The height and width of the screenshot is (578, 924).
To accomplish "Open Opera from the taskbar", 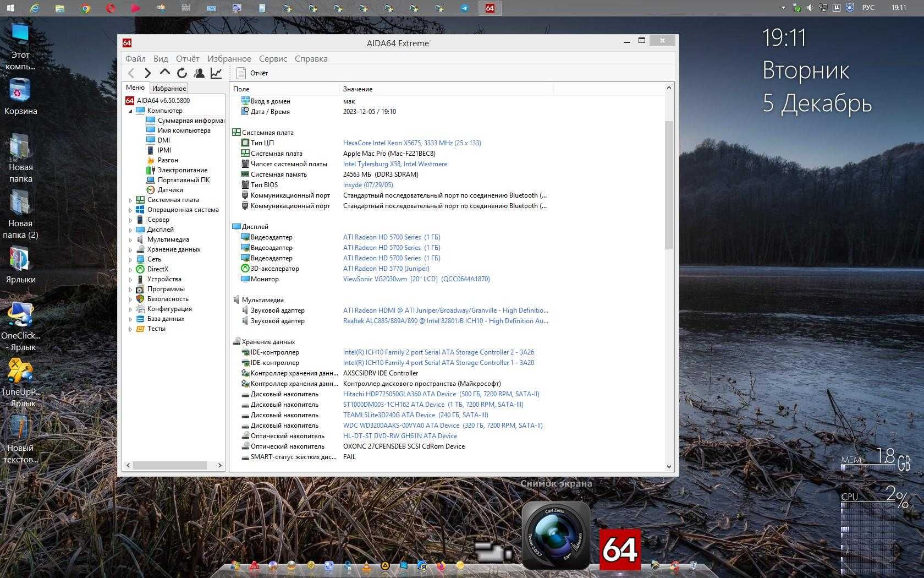I will [x=111, y=8].
